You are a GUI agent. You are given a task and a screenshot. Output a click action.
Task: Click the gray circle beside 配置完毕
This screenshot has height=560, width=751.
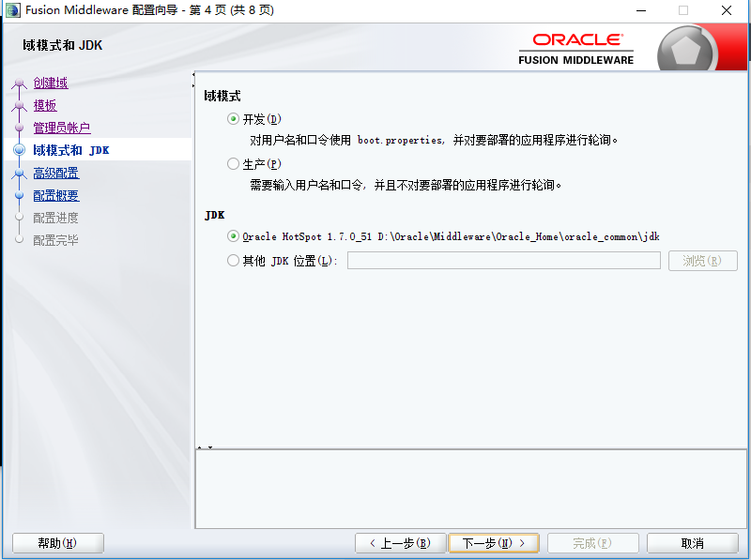(x=17, y=239)
